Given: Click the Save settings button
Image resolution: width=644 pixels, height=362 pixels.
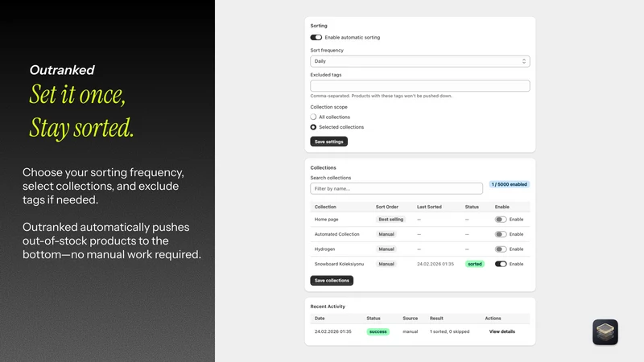Looking at the screenshot, I should [328, 142].
